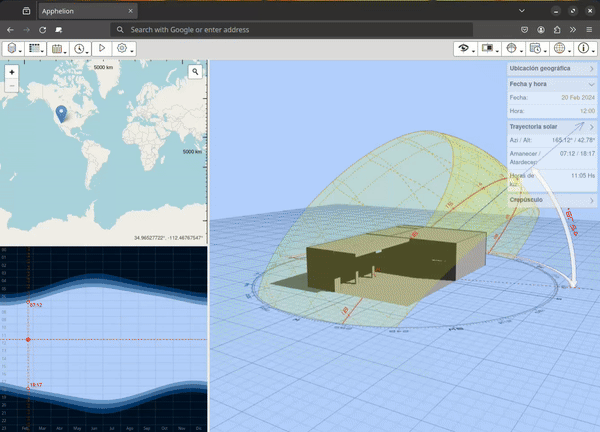
Task: Click the map search magnifier button
Action: [x=195, y=72]
